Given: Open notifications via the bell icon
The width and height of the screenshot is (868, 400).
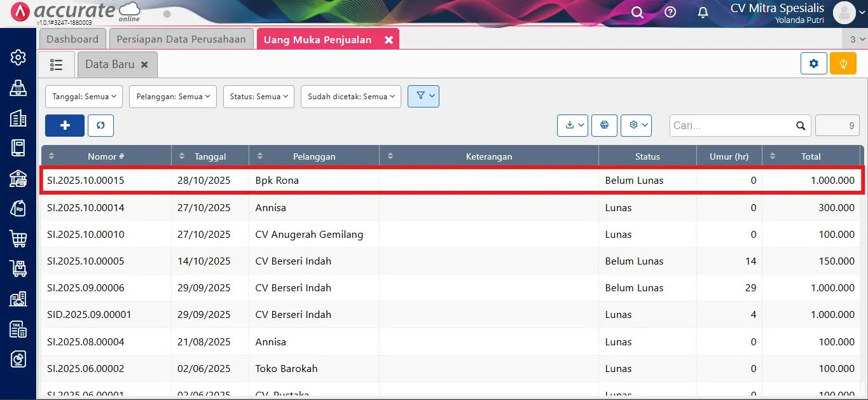Looking at the screenshot, I should 703,11.
